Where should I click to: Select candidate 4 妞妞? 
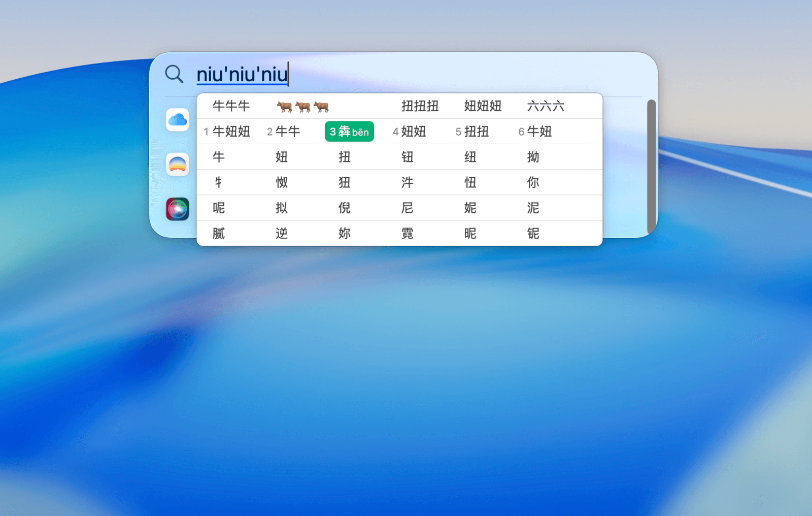[x=410, y=132]
